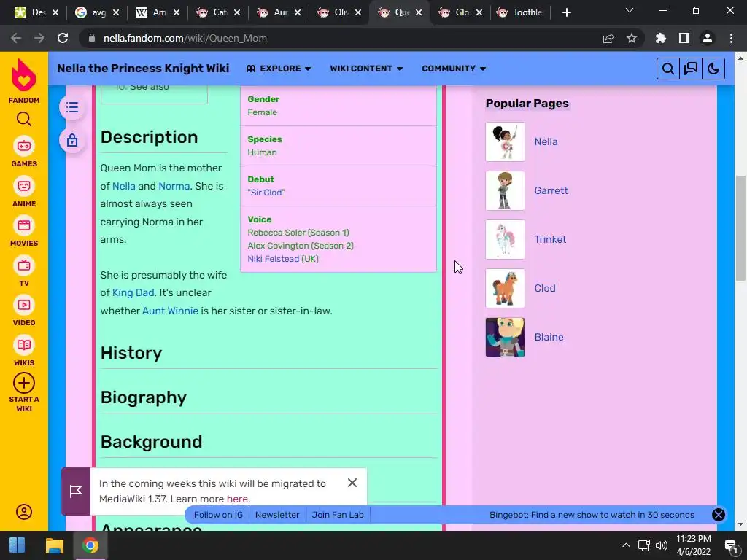Screen dimensions: 747x560
Task: Open the Wikis section icon
Action: tap(24, 345)
